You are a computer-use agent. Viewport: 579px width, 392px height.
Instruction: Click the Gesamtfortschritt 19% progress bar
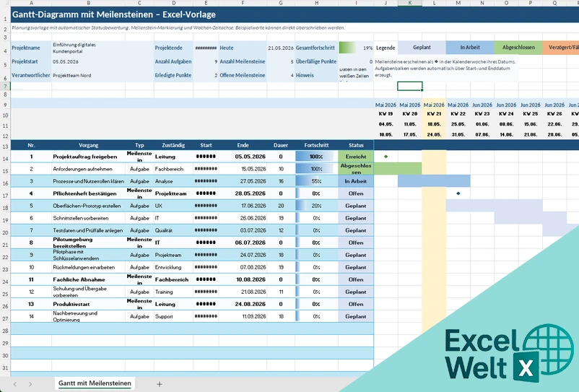[x=356, y=48]
